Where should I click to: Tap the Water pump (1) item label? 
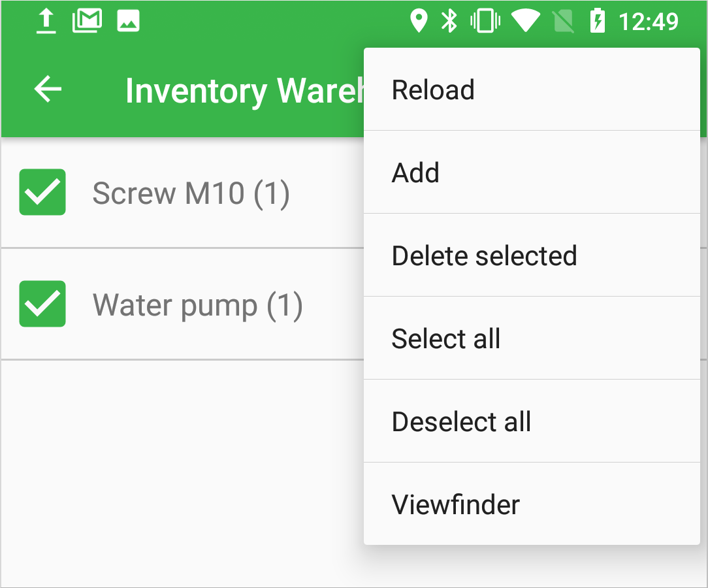197,305
